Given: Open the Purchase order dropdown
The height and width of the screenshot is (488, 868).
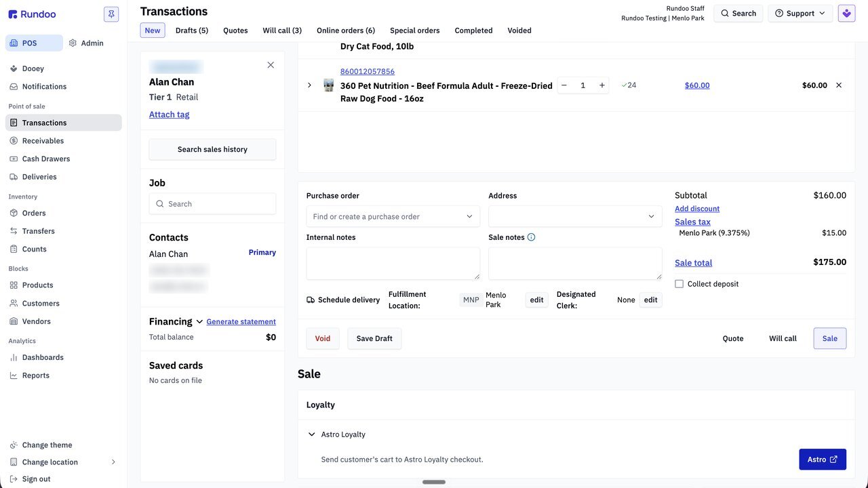Looking at the screenshot, I should (393, 217).
